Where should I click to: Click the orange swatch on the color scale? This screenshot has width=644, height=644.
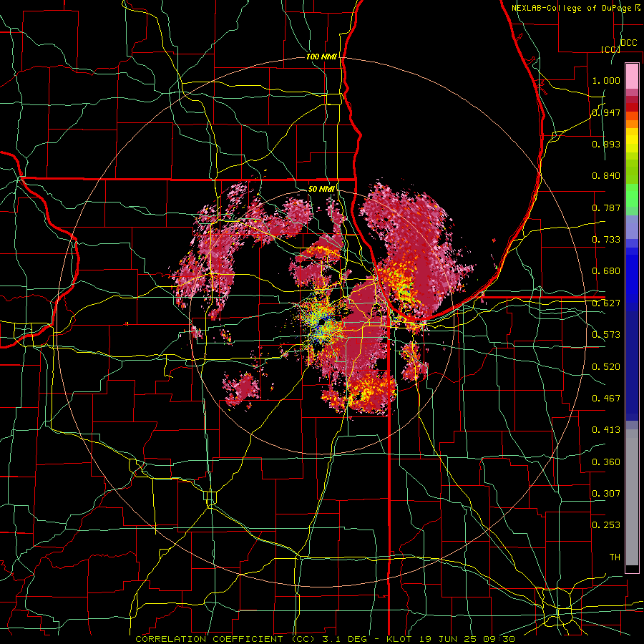[632, 124]
